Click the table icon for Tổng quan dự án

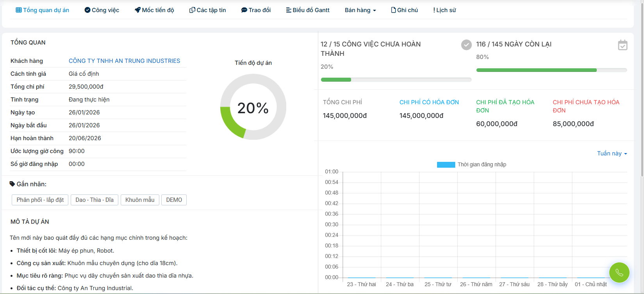point(19,10)
